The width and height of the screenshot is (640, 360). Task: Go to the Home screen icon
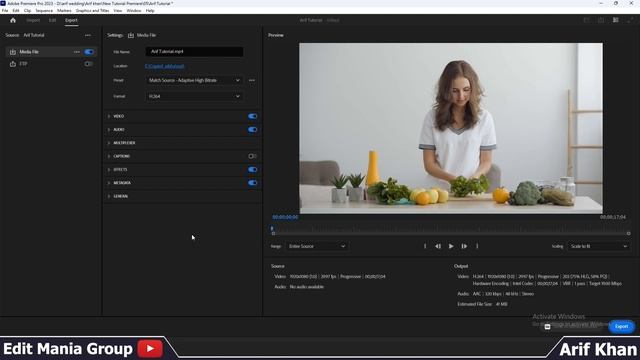tap(13, 20)
